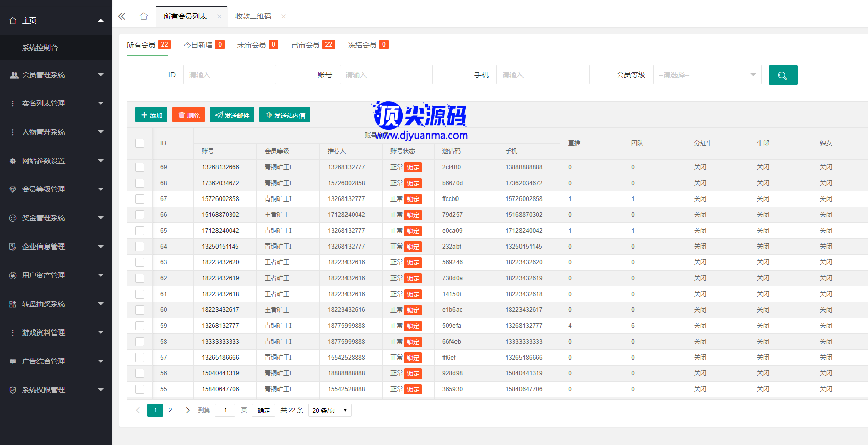
Task: Collapse sidebar with double-chevron icon
Action: point(122,16)
